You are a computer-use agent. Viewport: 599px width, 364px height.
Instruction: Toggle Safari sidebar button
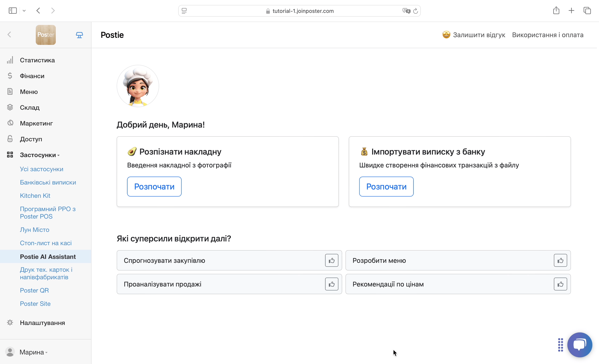point(13,11)
